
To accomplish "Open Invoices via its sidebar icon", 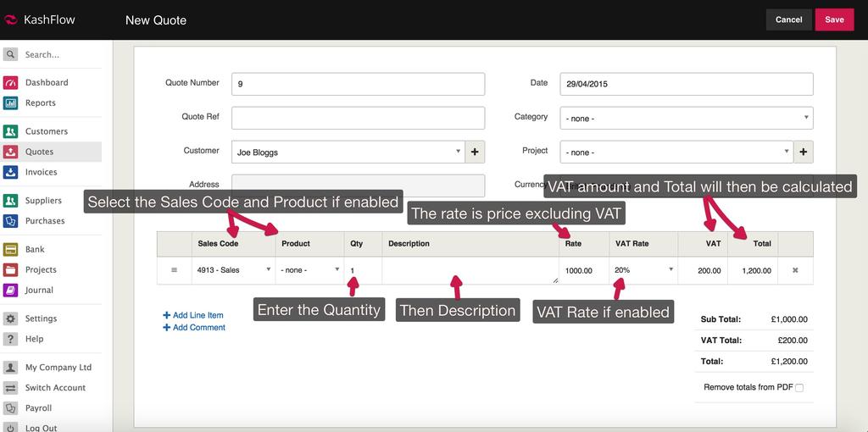I will click(10, 172).
